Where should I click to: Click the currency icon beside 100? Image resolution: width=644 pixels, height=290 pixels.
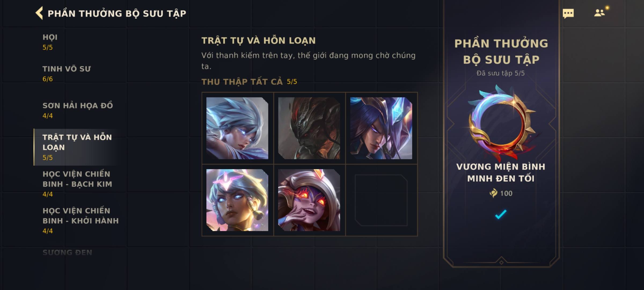pos(493,193)
